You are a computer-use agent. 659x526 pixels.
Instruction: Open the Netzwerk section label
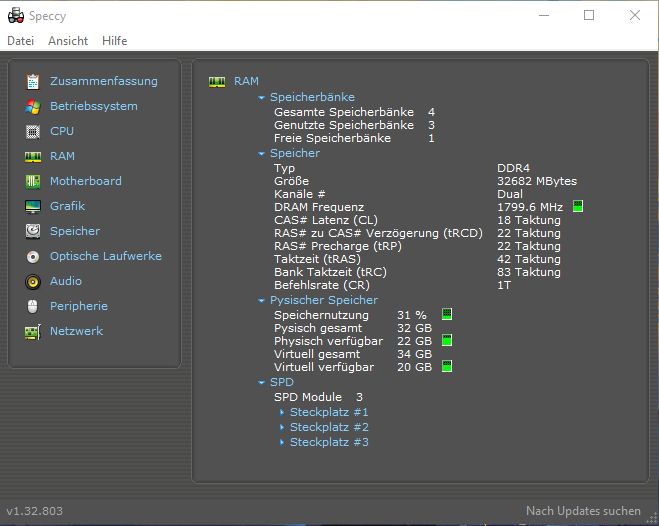76,331
